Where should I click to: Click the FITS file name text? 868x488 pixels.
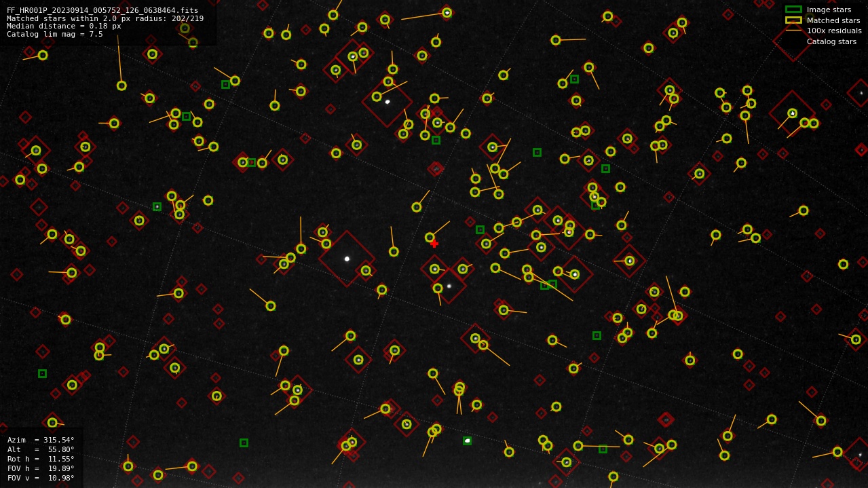coord(102,10)
